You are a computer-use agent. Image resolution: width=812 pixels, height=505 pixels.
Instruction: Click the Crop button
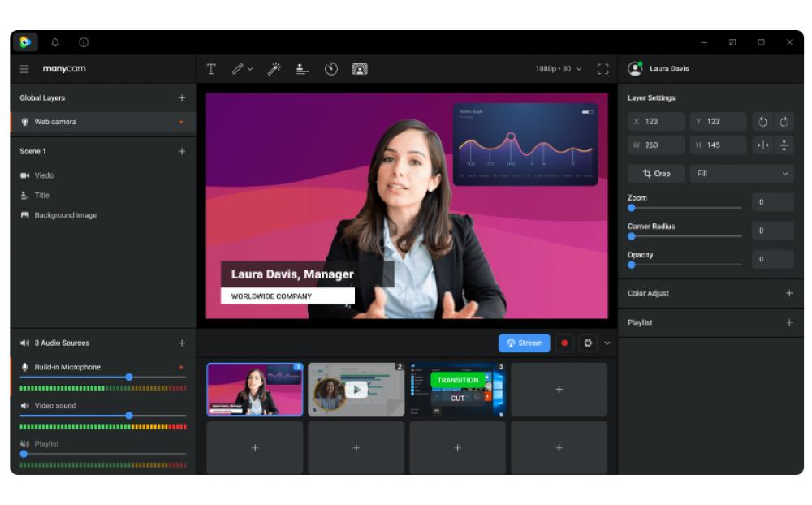click(654, 173)
